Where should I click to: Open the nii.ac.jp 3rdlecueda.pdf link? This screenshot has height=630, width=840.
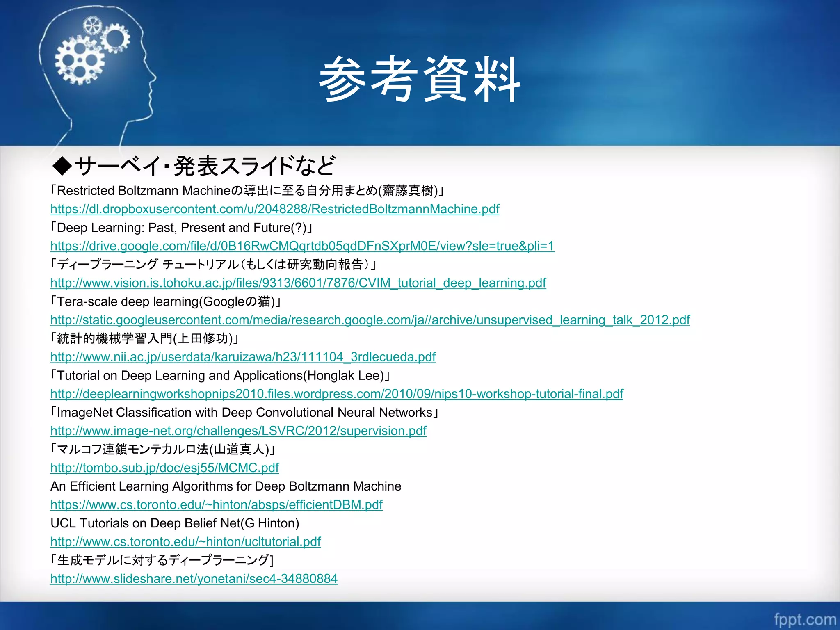tap(243, 357)
